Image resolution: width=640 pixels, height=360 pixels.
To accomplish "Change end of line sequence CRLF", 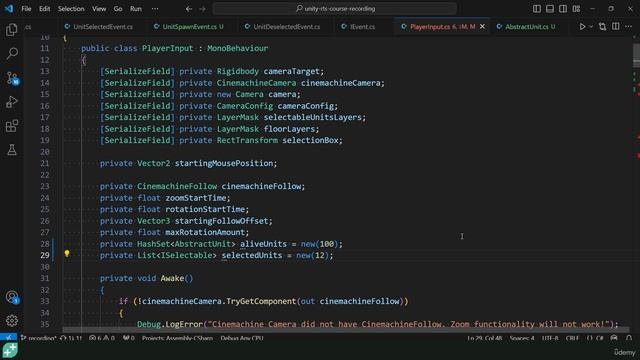I will pos(572,338).
